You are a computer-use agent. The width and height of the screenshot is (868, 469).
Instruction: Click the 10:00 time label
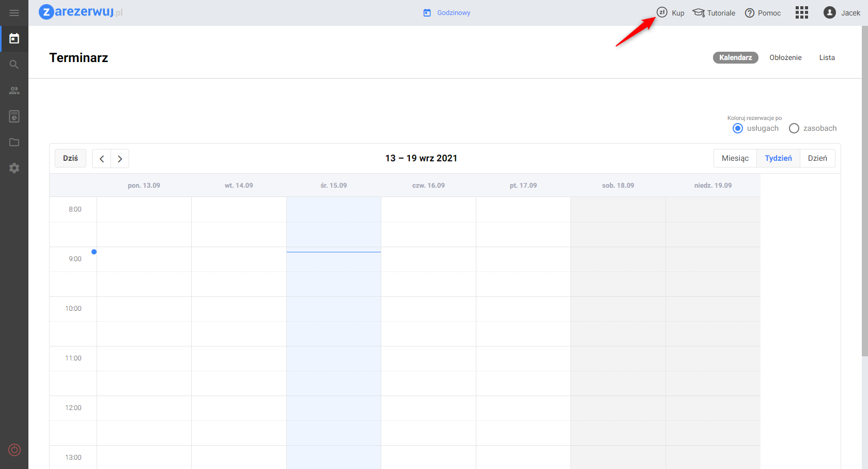pos(73,309)
